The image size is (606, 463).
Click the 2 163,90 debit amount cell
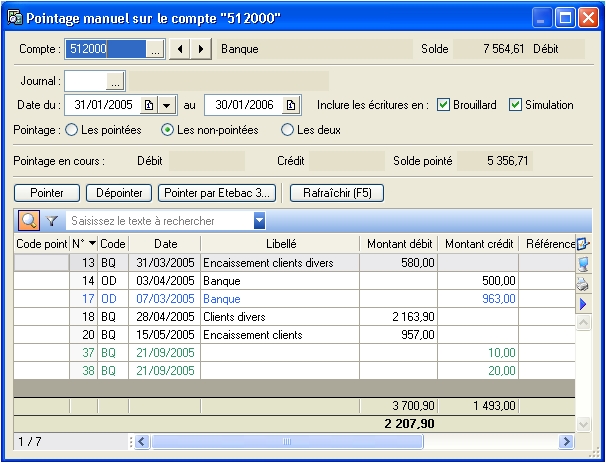tap(398, 317)
